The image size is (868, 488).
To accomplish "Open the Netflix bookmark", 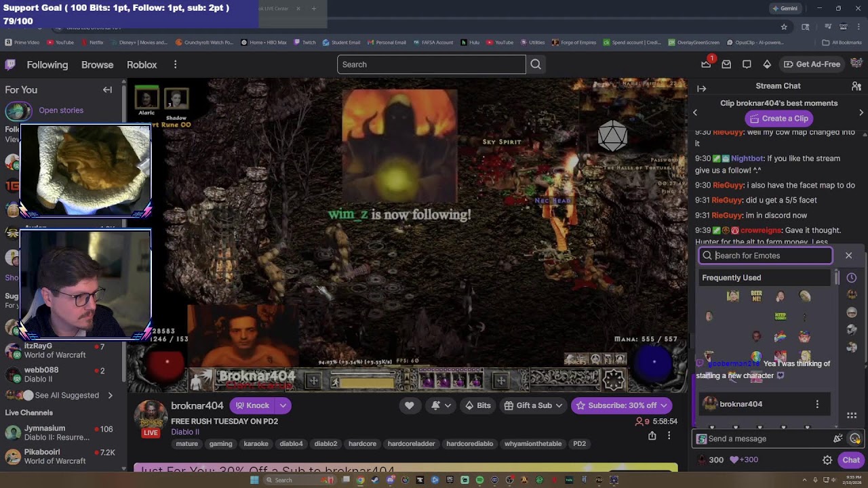I will point(92,42).
